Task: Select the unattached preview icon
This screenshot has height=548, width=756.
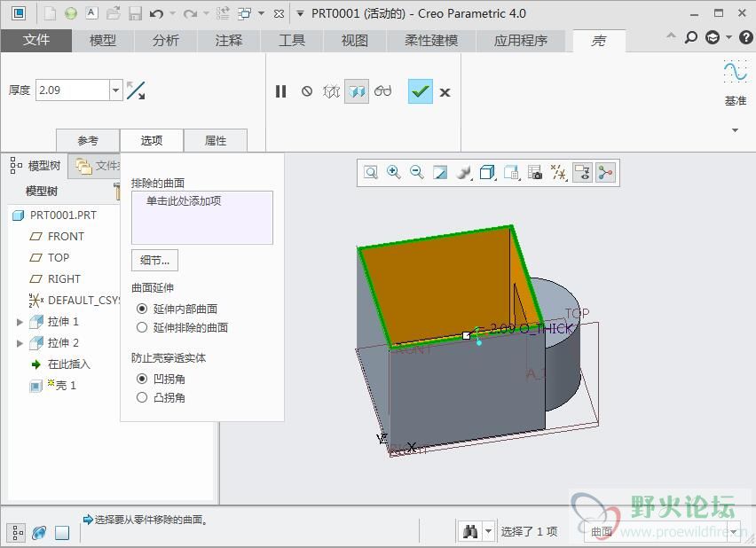Action: click(x=331, y=91)
